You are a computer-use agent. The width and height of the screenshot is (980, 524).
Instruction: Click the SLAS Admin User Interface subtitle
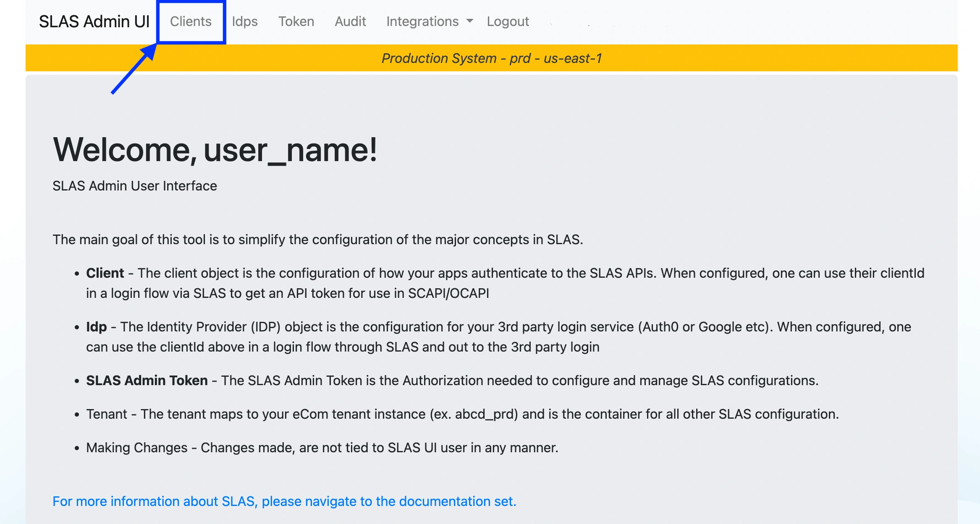135,186
